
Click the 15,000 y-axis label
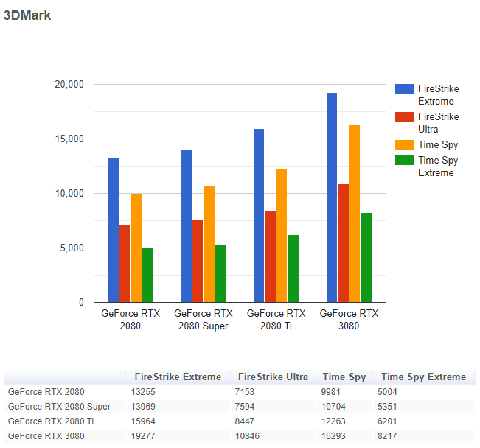[69, 139]
